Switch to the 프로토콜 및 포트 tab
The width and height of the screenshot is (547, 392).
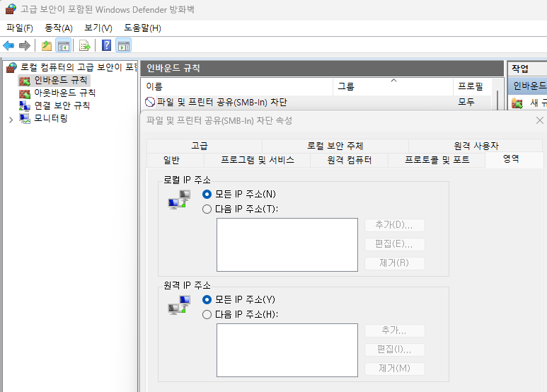click(437, 160)
